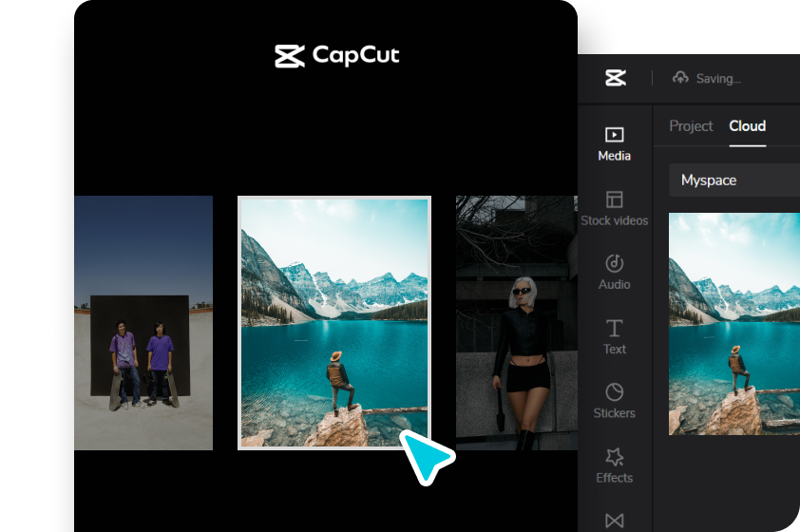Select the woman in black photo
Image resolution: width=800 pixels, height=532 pixels.
point(516,323)
